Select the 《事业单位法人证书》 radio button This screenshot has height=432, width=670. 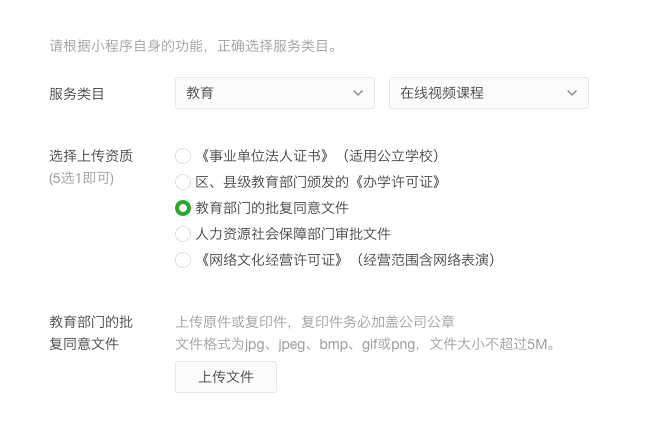183,156
